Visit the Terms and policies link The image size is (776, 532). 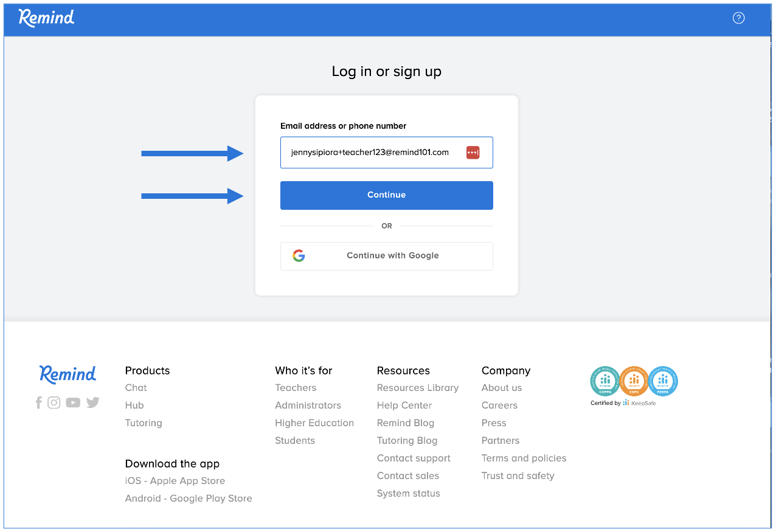coord(524,458)
